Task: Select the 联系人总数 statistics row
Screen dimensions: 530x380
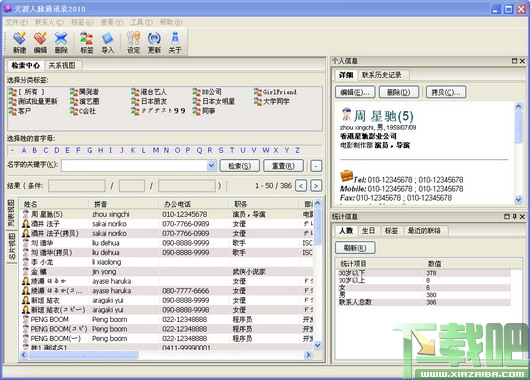Action: [424, 302]
